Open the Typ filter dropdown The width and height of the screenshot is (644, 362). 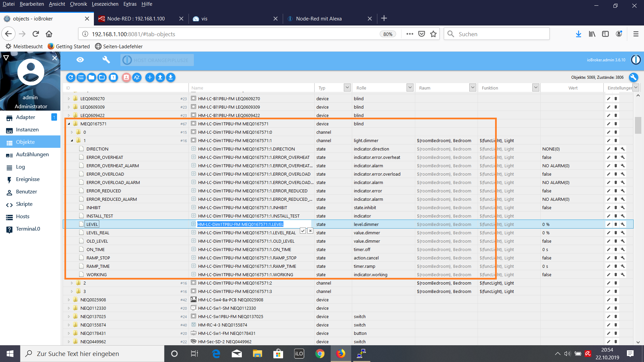(x=347, y=87)
